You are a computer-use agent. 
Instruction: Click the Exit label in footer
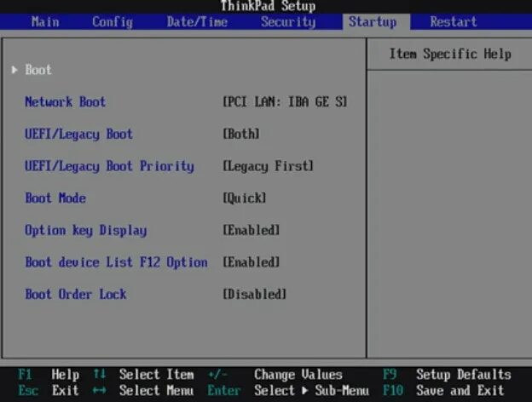point(66,390)
